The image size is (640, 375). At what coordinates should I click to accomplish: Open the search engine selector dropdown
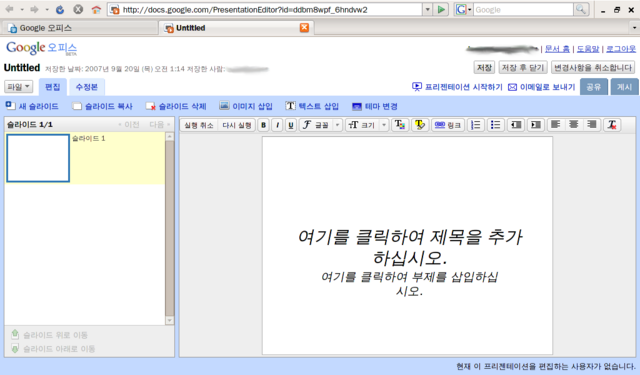point(464,9)
